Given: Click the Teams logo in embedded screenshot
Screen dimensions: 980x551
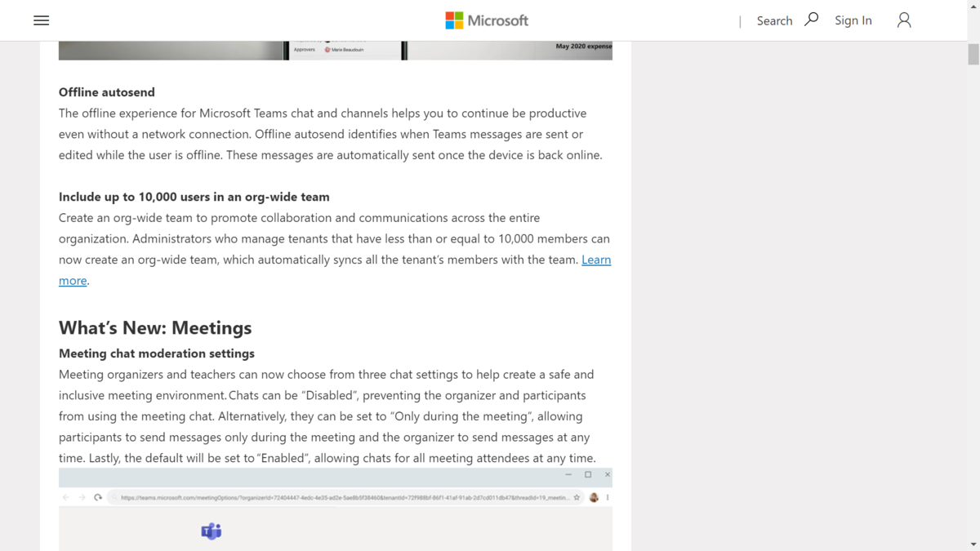Looking at the screenshot, I should (212, 531).
